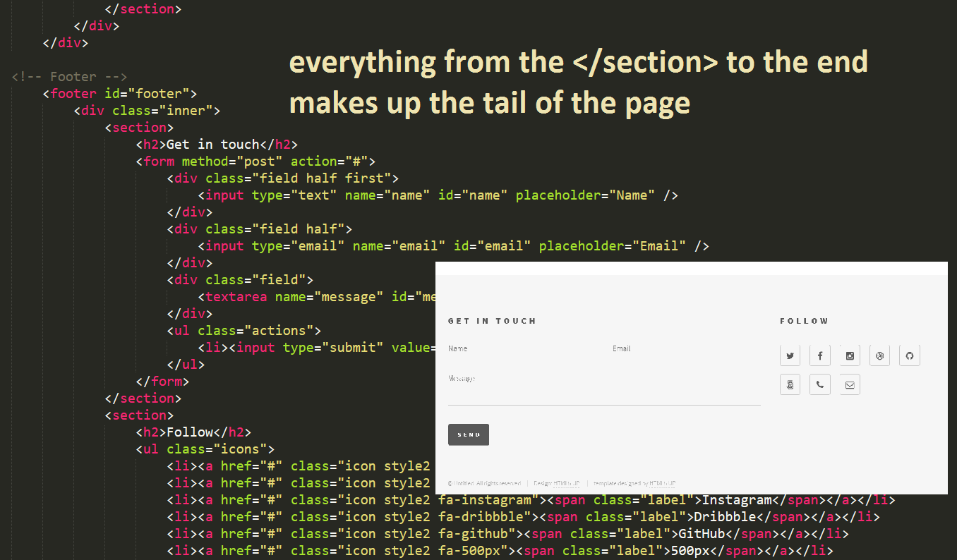This screenshot has width=957, height=560.
Task: Select the GitHub icon in the preview
Action: pyautogui.click(x=910, y=355)
